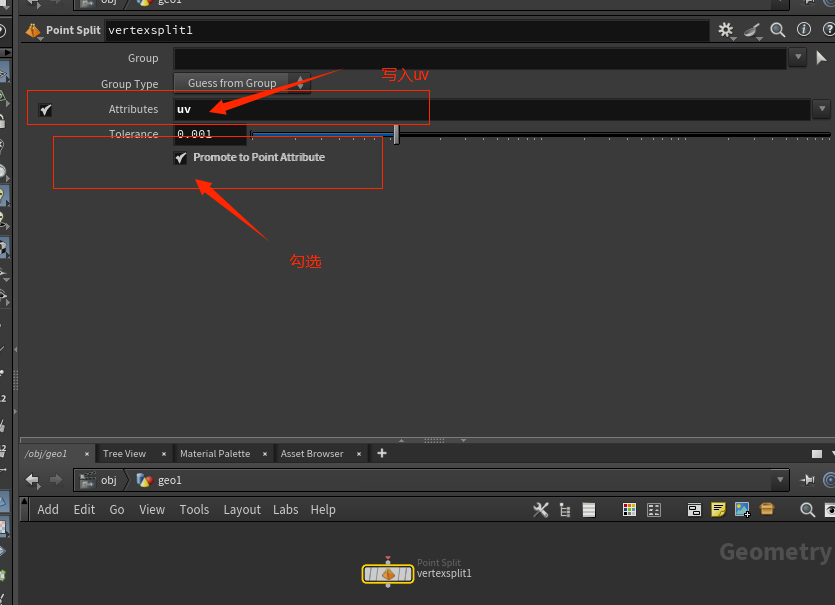
Task: Add a new pane tab with plus button
Action: click(x=381, y=453)
